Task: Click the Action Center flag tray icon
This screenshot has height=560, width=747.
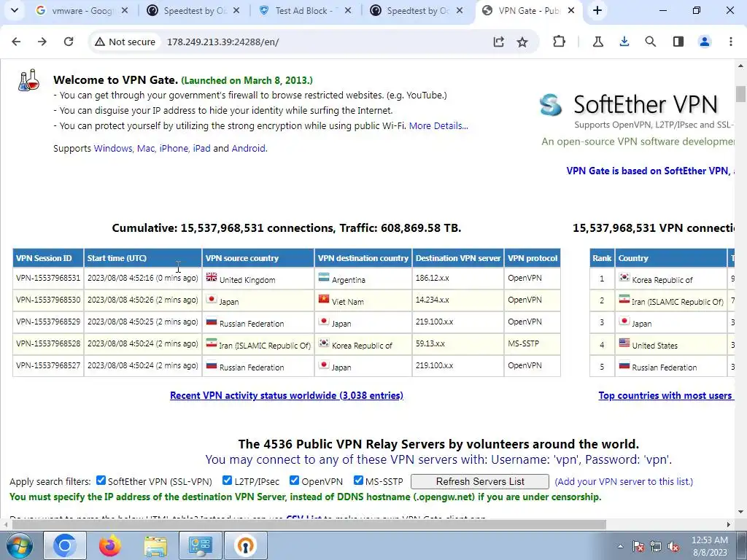Action: point(638,546)
